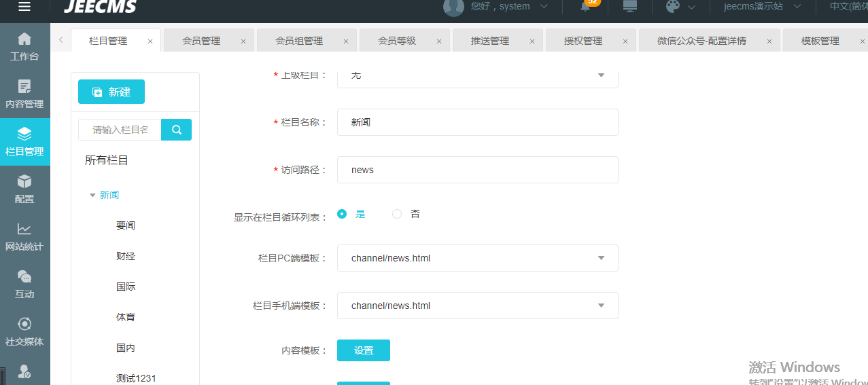Close the 推送管理 tab
868x385 pixels.
point(532,41)
